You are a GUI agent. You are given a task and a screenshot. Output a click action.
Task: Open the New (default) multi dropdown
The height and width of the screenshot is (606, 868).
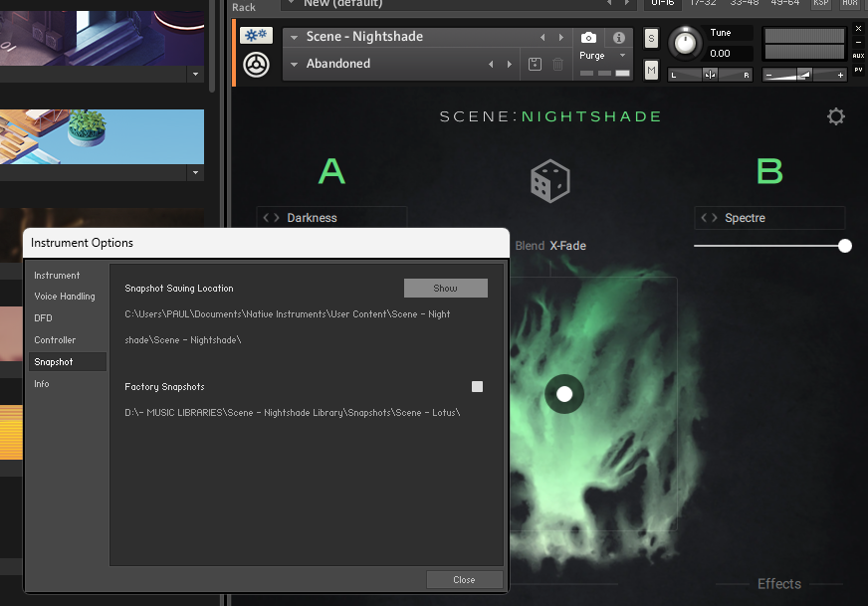coord(292,3)
